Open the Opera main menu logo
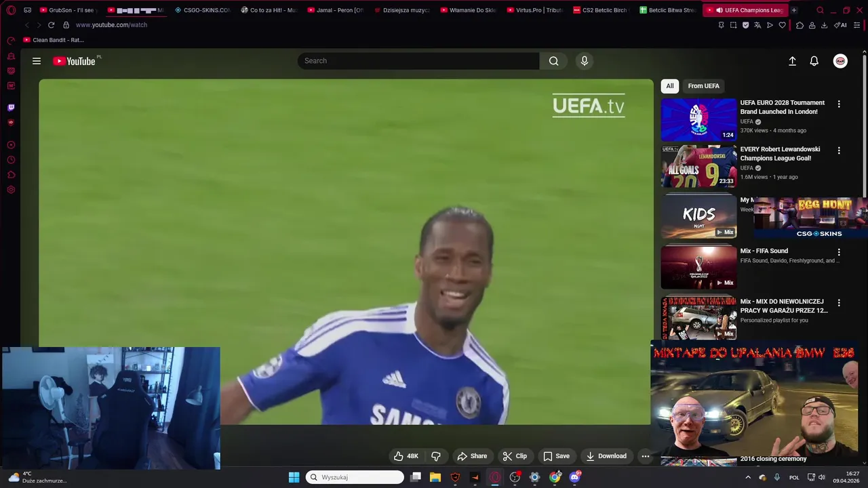The height and width of the screenshot is (488, 868). coord(11,10)
